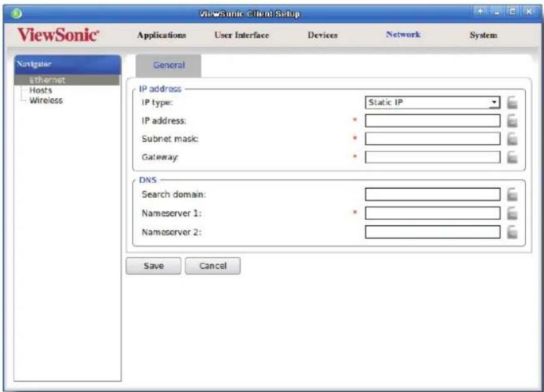Open the System menu
Viewport: 544px width, 392px height.
tap(483, 35)
